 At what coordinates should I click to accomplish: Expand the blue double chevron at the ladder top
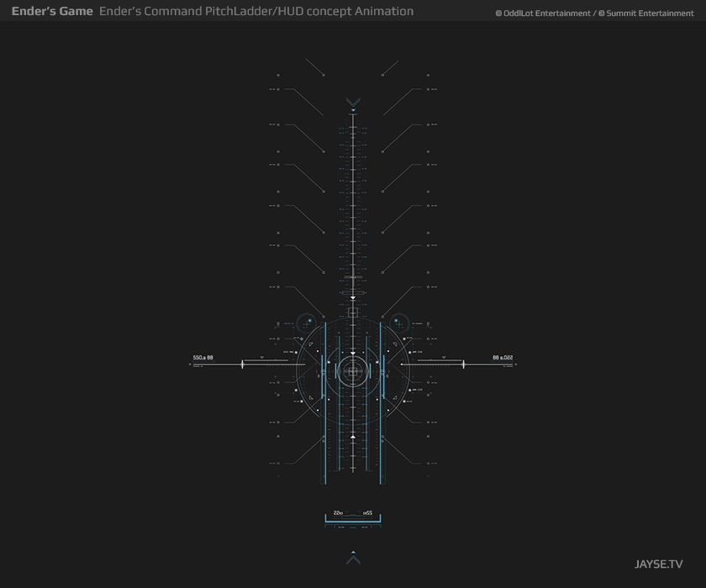coord(353,104)
